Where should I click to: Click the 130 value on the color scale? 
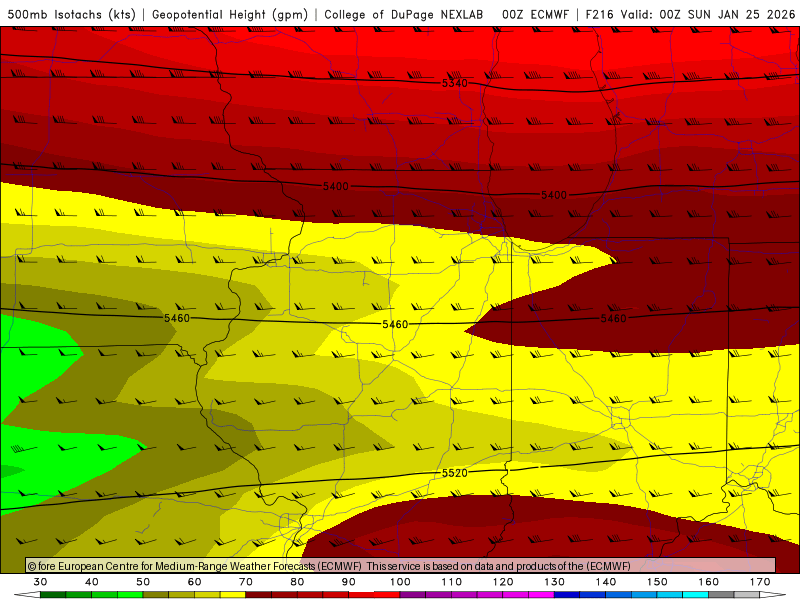[554, 582]
